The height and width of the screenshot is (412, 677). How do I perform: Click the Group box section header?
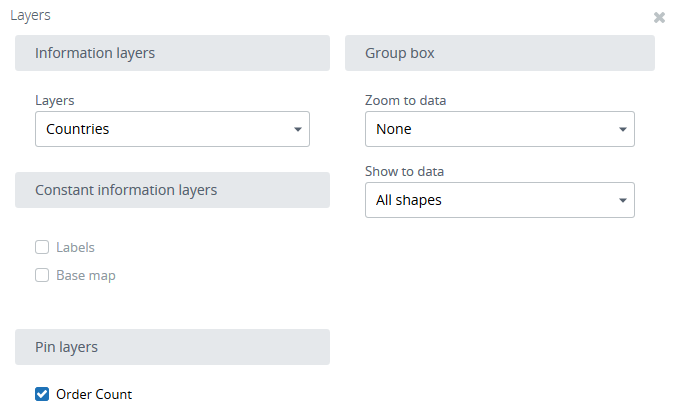(x=499, y=53)
